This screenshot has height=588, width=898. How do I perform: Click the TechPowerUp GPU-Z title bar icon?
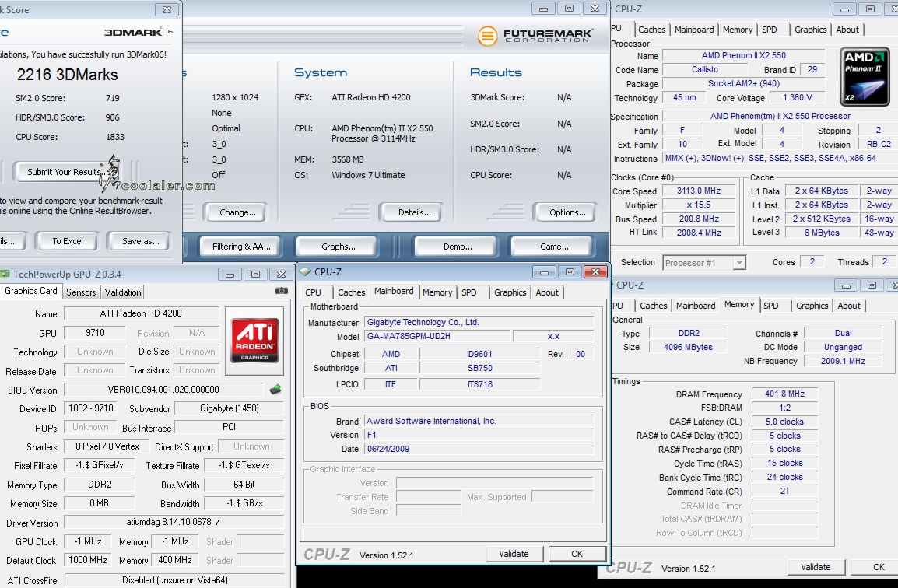[5, 275]
